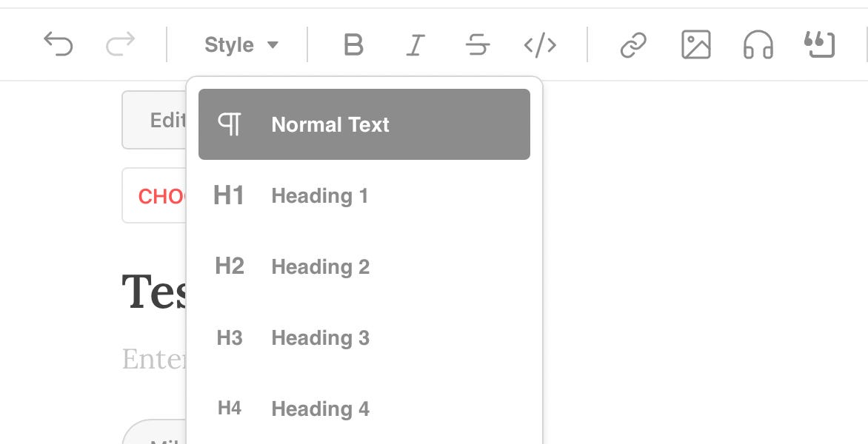Toggle italic formatting
The width and height of the screenshot is (868, 444).
click(415, 44)
